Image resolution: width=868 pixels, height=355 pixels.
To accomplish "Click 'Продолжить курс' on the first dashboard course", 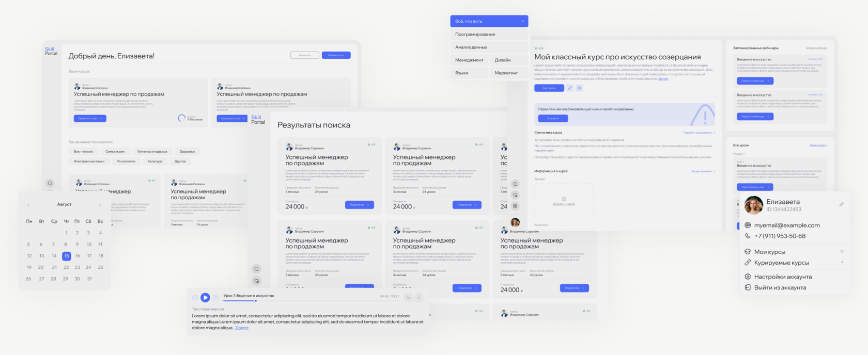I will coord(90,118).
